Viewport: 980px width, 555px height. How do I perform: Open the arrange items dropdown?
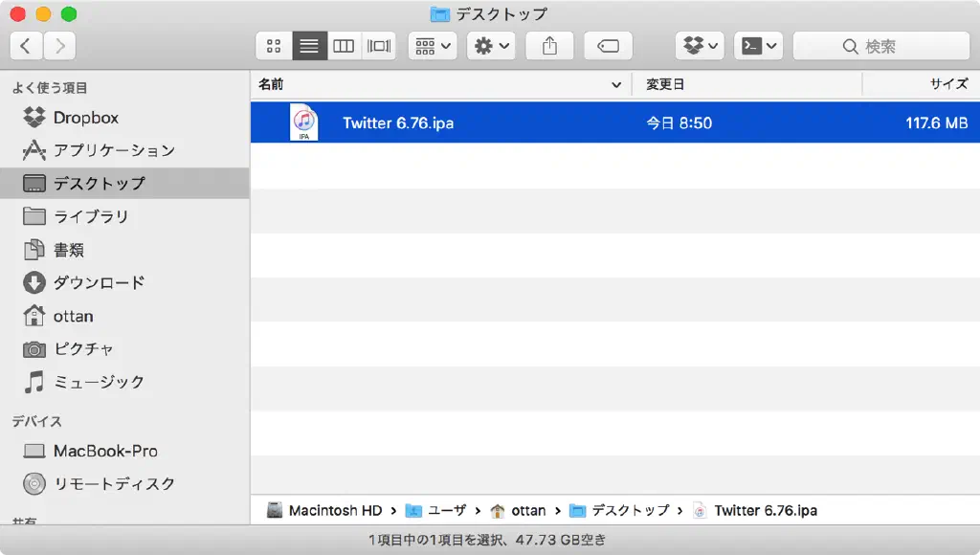(433, 45)
